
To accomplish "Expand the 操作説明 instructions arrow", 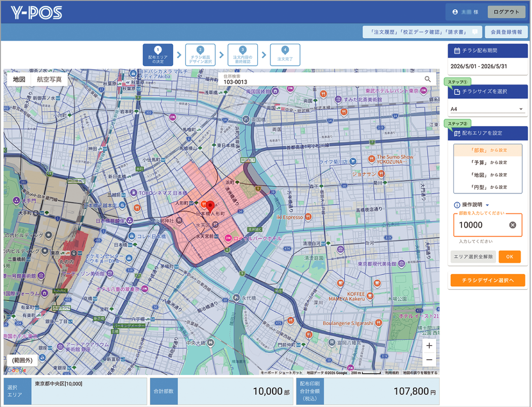I will (x=487, y=205).
